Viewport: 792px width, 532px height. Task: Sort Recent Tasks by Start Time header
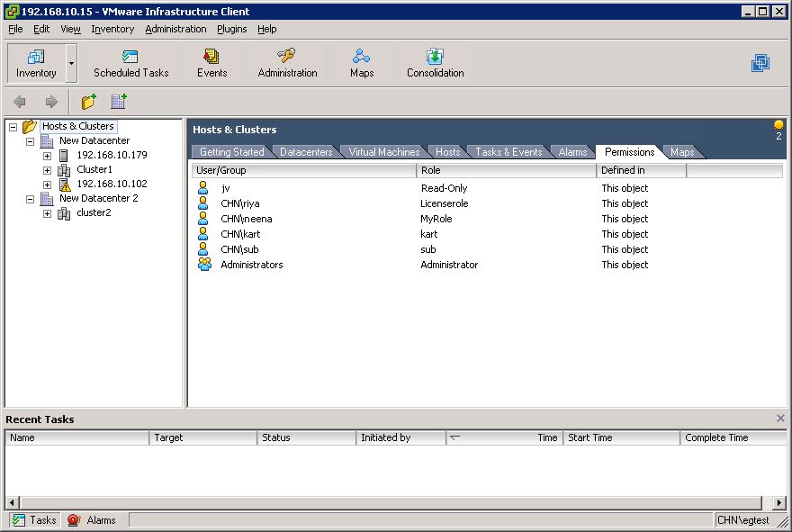tap(621, 437)
